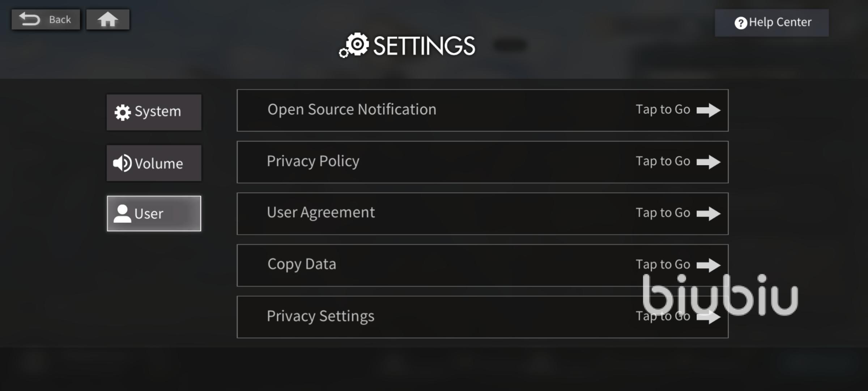Open the Help Center
Viewport: 868px width, 391px height.
point(772,23)
